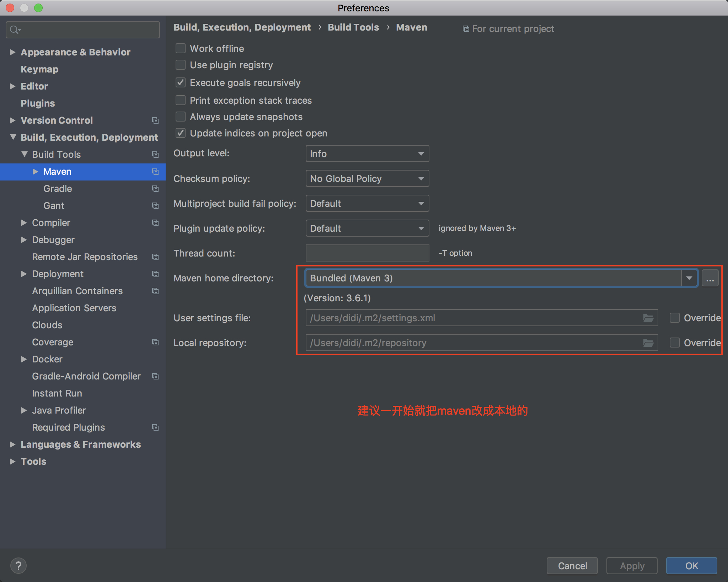Select Gradle in the settings tree
The width and height of the screenshot is (728, 582).
pos(58,189)
